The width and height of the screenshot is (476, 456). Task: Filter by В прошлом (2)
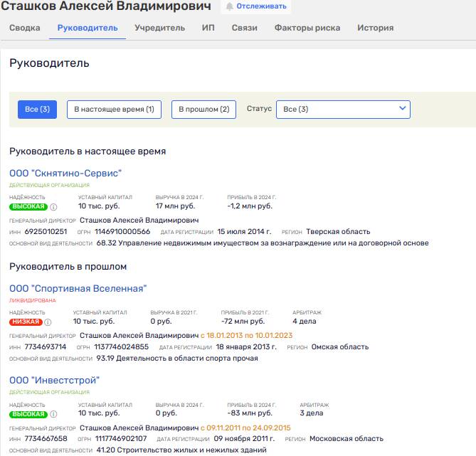coord(203,110)
